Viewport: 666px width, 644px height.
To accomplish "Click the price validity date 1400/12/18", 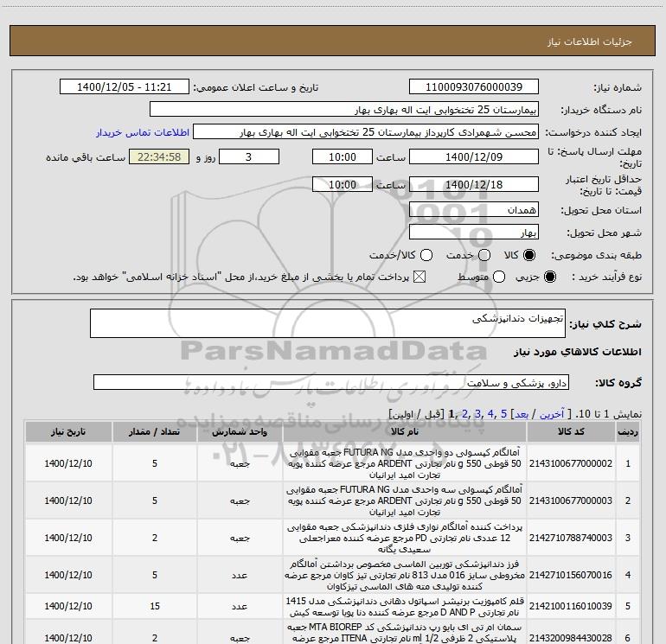I will 474,185.
